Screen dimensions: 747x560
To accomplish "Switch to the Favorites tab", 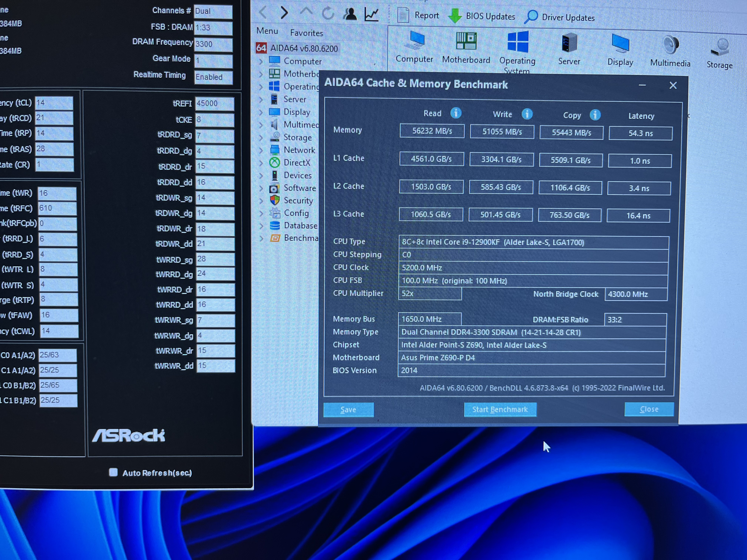I will click(x=306, y=33).
